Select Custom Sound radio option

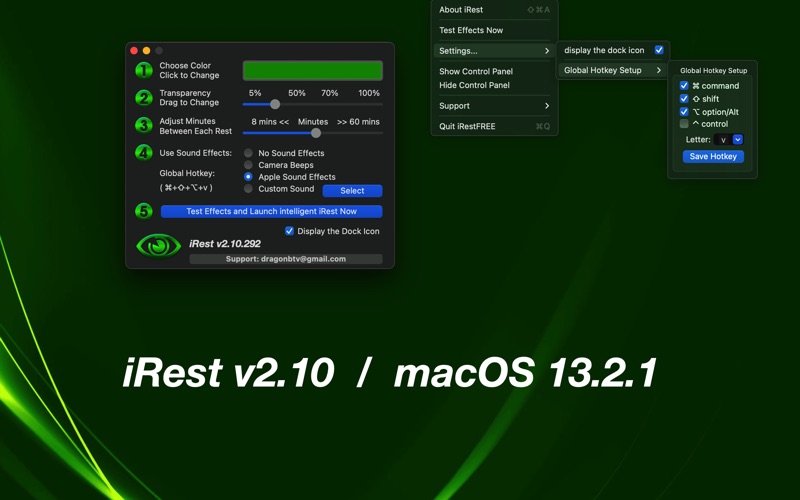pos(248,189)
